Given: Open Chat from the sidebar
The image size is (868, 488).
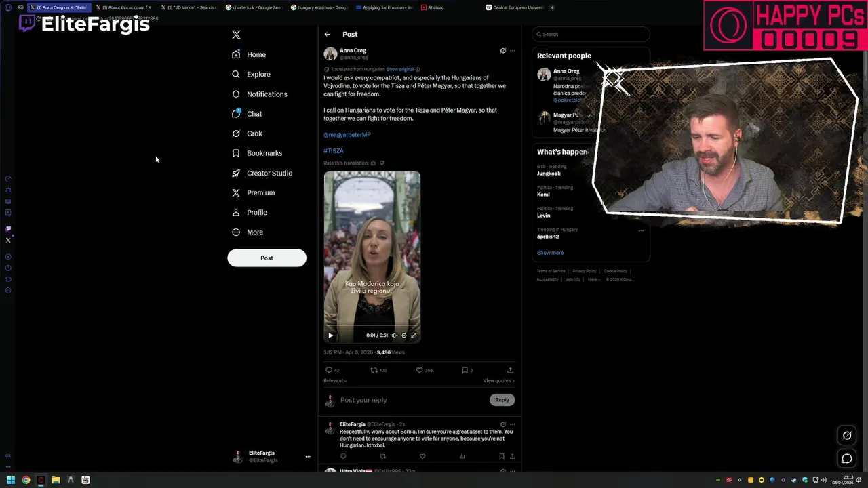Looking at the screenshot, I should click(247, 114).
